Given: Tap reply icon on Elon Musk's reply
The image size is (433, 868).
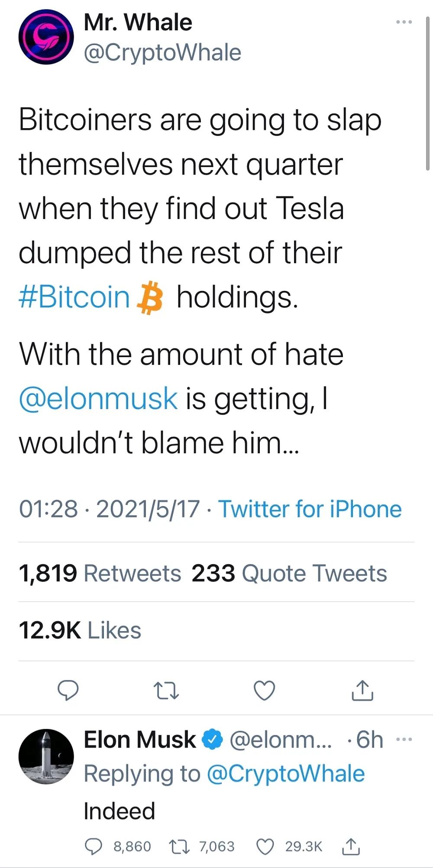Looking at the screenshot, I should pos(93,846).
